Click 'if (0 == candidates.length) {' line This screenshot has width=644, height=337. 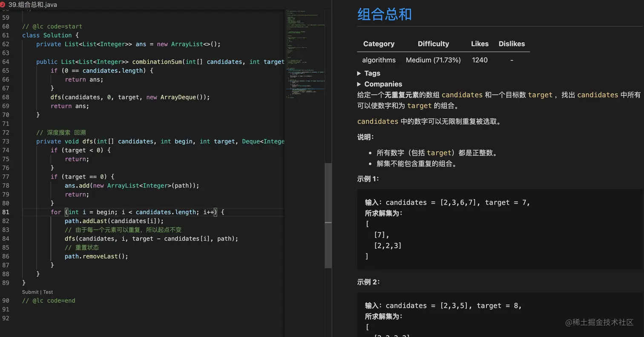(x=102, y=71)
